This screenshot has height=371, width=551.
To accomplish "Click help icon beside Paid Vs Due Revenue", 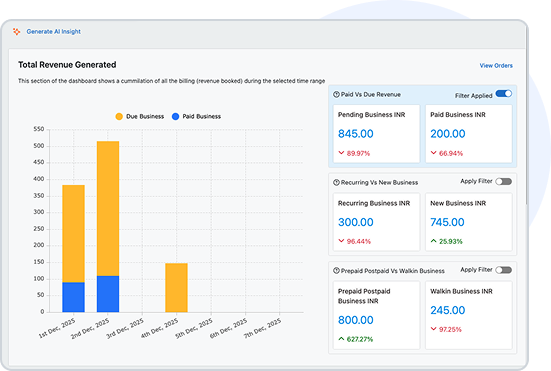I will [336, 95].
